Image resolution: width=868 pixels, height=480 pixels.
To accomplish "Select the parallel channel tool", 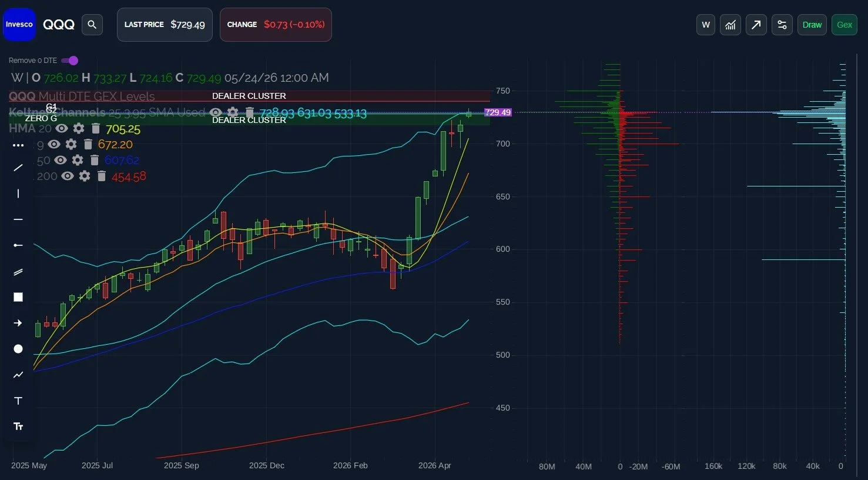I will [18, 271].
